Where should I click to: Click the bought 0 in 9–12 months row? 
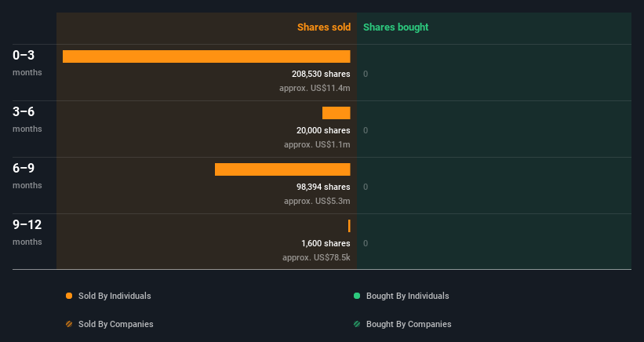(366, 243)
